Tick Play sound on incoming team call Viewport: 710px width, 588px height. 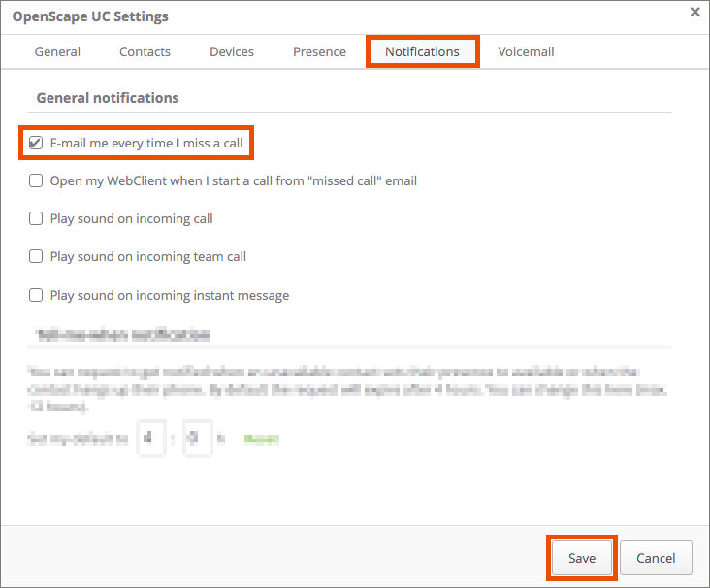coord(36,256)
